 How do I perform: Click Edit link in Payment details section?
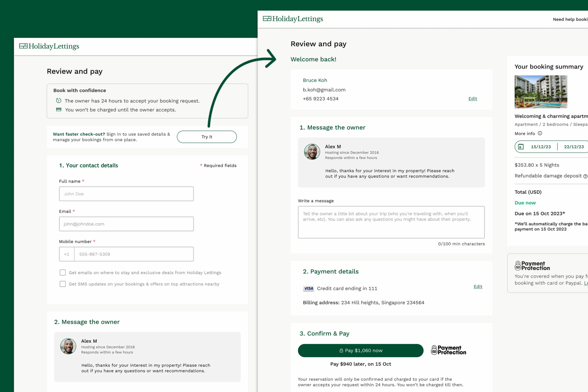[x=478, y=287]
